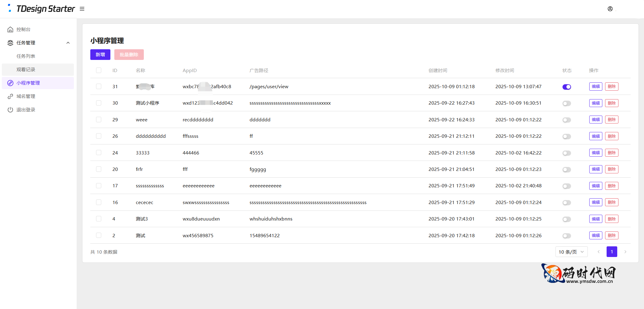Turn off status switch for ID 31
Screen dimensions: 644x309
click(x=566, y=87)
